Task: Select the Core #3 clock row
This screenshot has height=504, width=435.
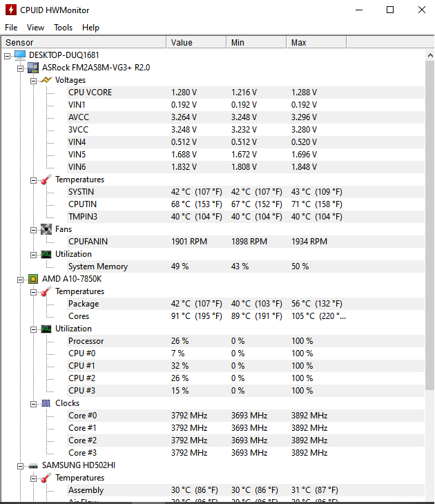Action: [246, 453]
